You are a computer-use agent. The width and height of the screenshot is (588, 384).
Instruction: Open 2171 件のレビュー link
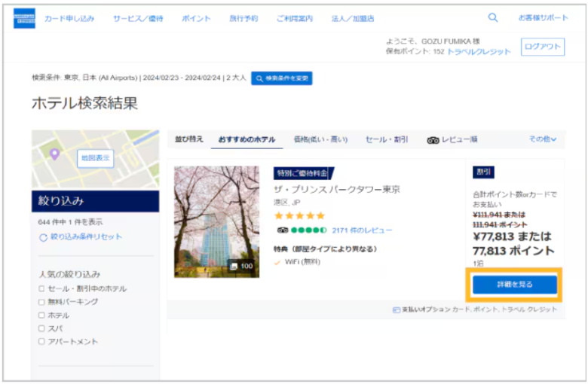362,230
